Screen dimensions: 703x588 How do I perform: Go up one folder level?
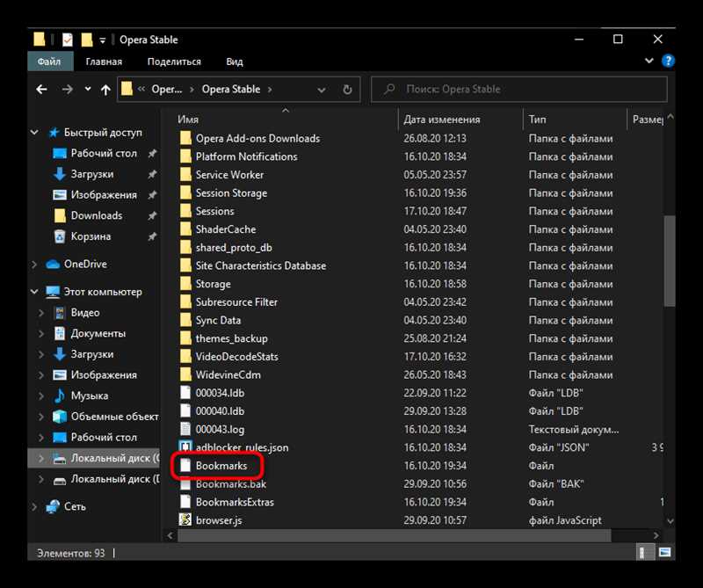click(x=105, y=90)
